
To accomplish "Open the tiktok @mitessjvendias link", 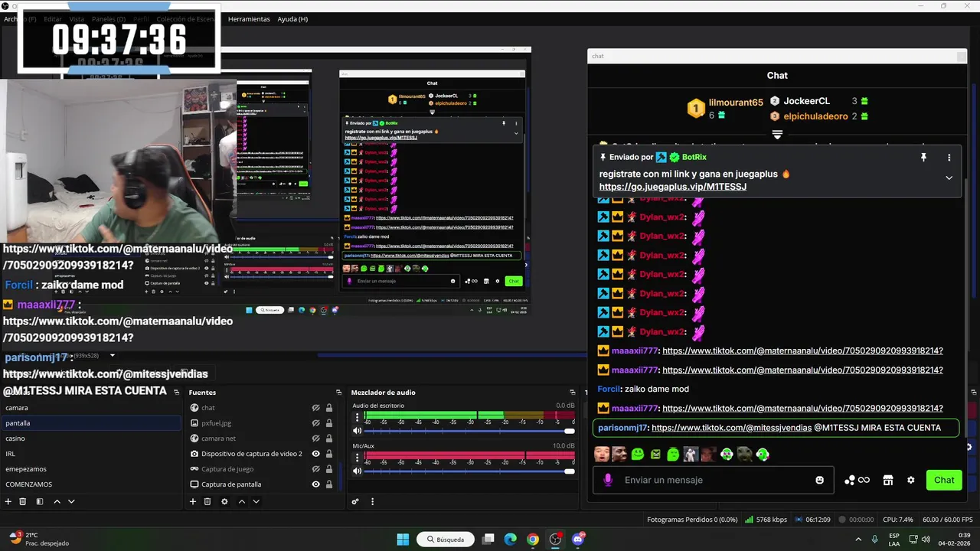I will pos(731,428).
